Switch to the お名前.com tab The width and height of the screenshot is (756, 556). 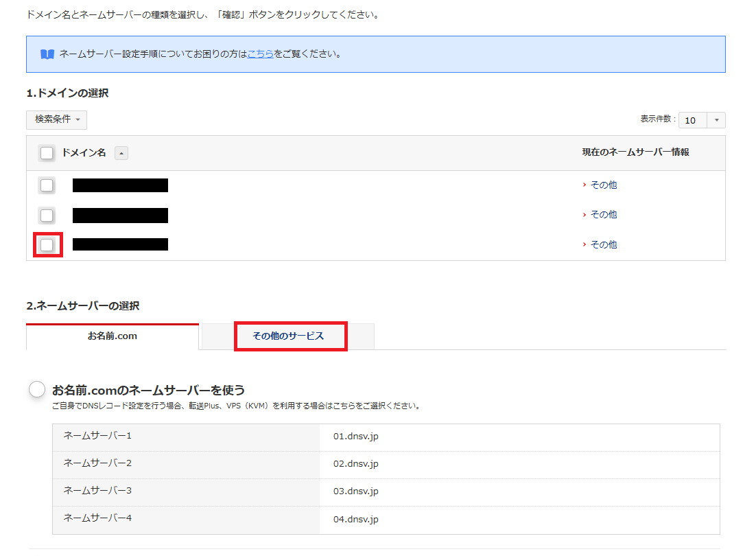point(113,336)
